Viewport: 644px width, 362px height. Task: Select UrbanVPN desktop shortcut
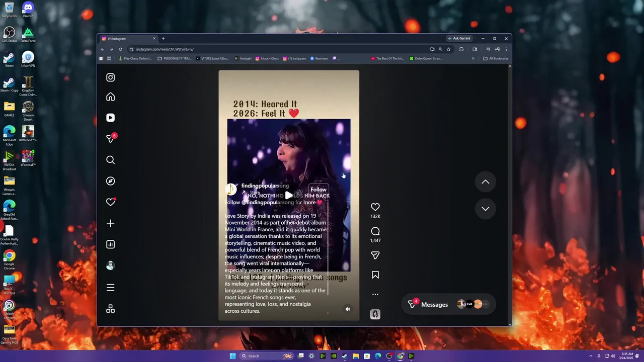pos(28,59)
